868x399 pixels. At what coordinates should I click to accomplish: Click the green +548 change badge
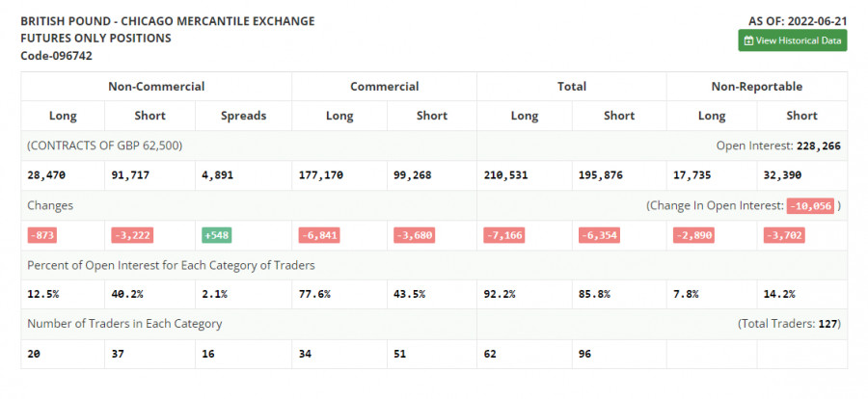216,235
